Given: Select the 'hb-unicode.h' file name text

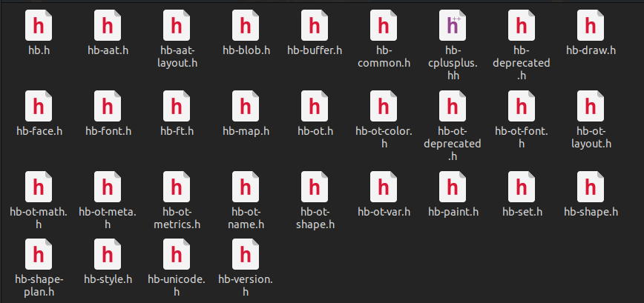Looking at the screenshot, I should (177, 286).
